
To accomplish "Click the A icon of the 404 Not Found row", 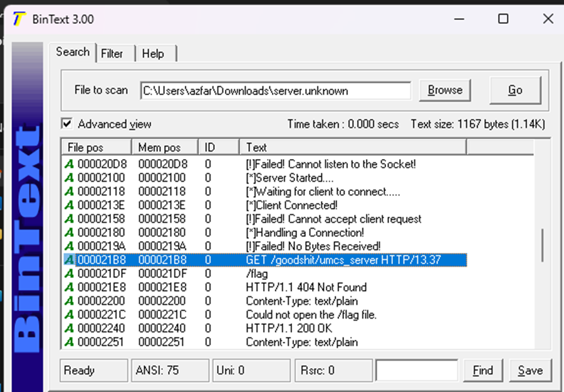I will [x=69, y=287].
